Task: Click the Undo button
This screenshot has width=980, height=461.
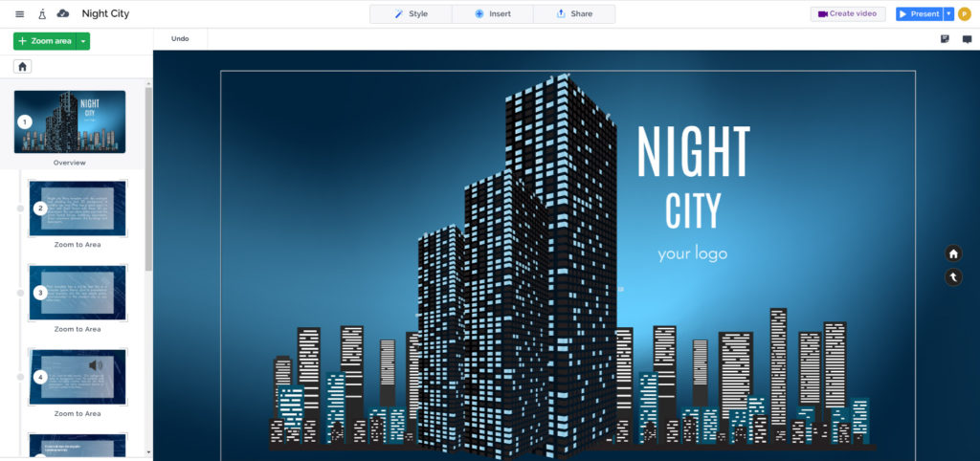Action: pyautogui.click(x=180, y=39)
